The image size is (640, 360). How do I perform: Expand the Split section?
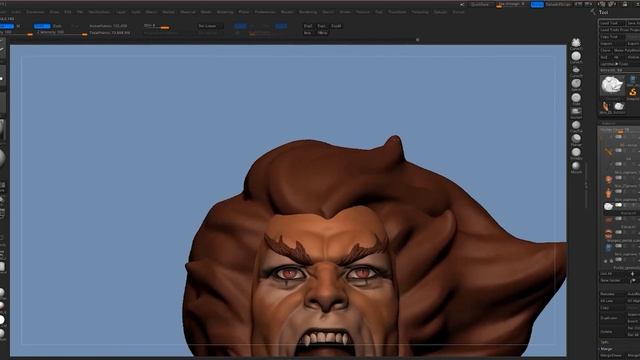tap(605, 342)
